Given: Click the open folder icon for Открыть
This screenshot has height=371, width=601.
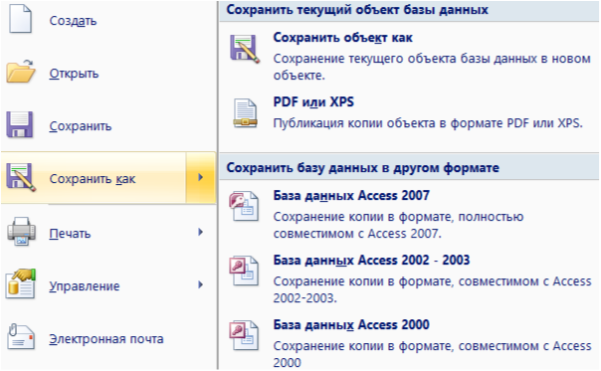Looking at the screenshot, I should pos(21,71).
